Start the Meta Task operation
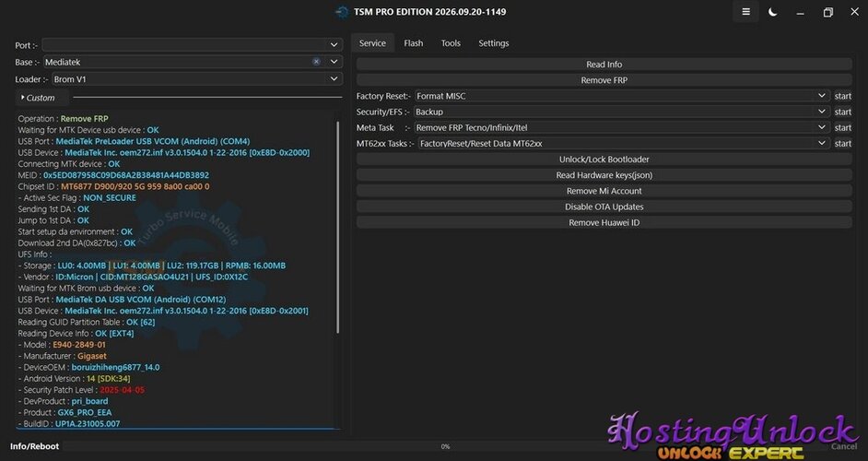Image resolution: width=868 pixels, height=461 pixels. (x=842, y=127)
